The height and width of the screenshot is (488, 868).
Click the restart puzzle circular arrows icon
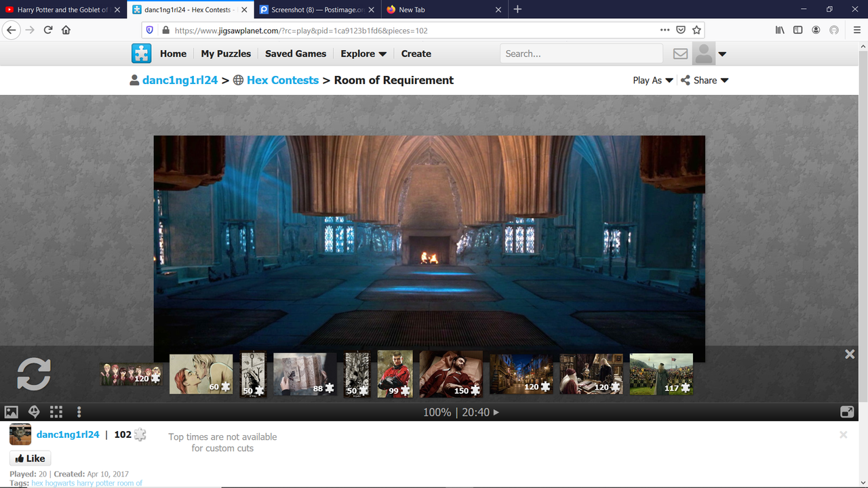(34, 373)
